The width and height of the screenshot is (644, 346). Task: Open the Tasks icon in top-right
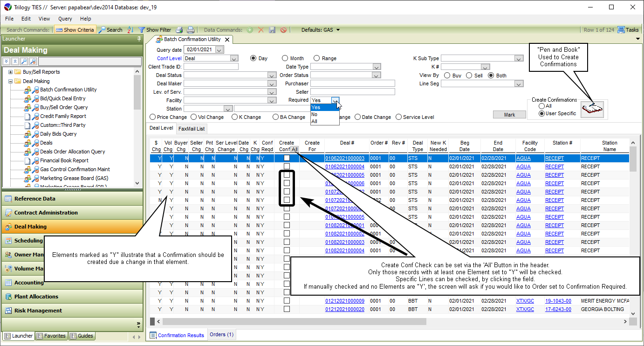621,30
